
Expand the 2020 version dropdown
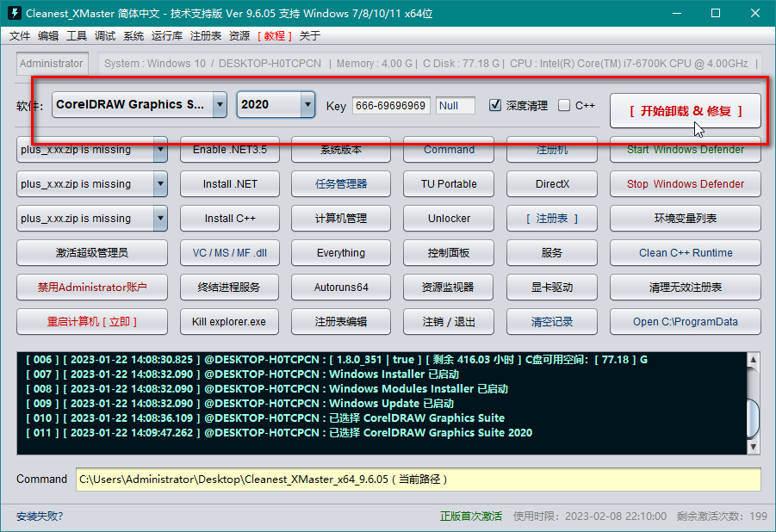pos(307,104)
